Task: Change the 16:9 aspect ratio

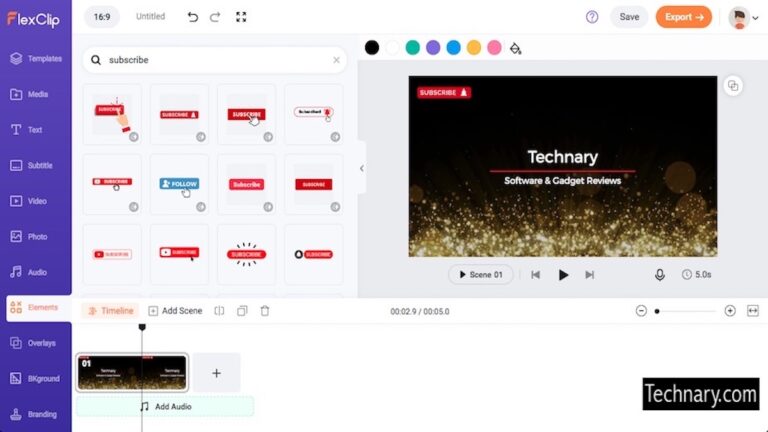Action: tap(102, 17)
